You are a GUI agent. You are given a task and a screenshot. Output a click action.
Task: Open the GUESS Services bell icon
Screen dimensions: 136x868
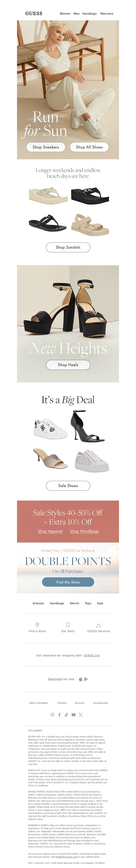coord(99,625)
